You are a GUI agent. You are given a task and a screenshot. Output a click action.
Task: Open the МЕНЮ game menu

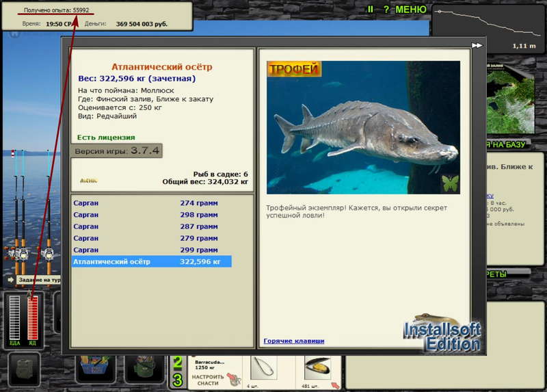tap(411, 10)
